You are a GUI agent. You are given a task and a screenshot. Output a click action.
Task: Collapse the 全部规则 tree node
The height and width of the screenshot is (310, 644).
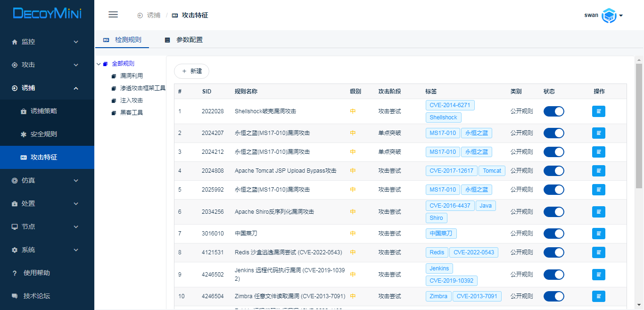[99, 64]
